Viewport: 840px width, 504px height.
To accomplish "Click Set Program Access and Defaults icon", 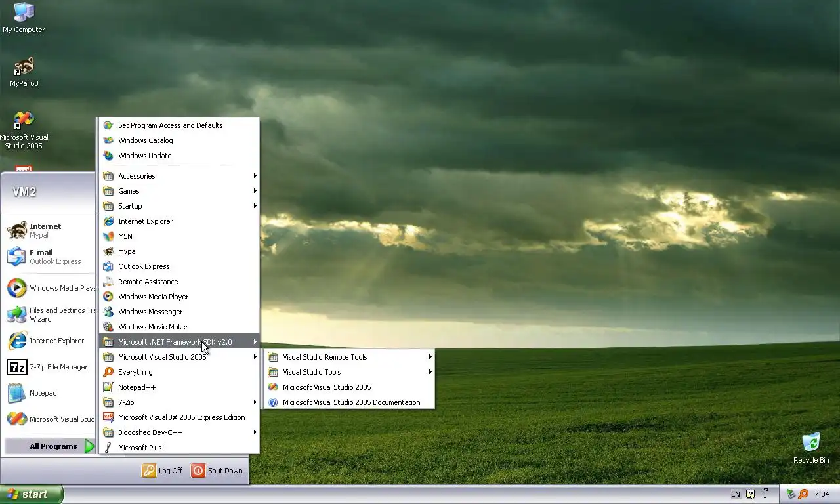I will [108, 125].
